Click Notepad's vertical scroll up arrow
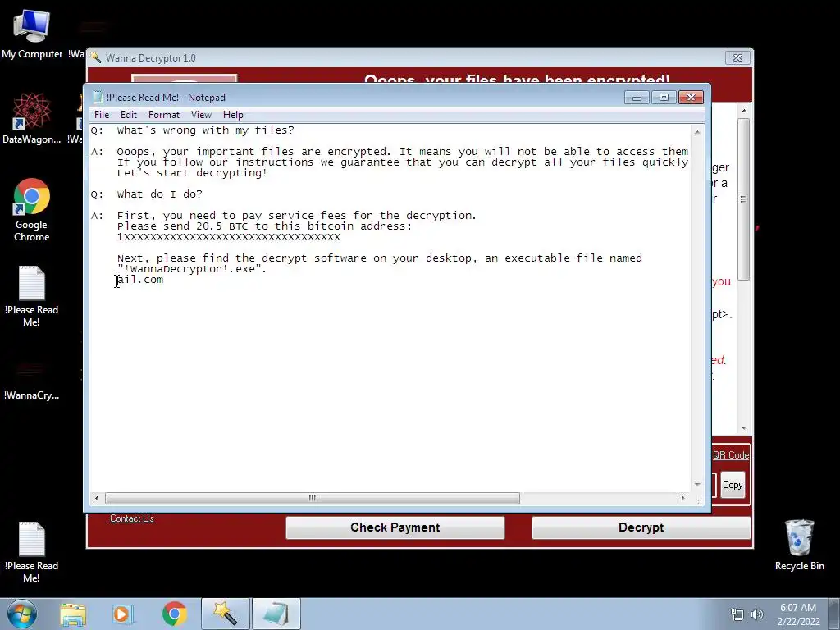 click(697, 132)
